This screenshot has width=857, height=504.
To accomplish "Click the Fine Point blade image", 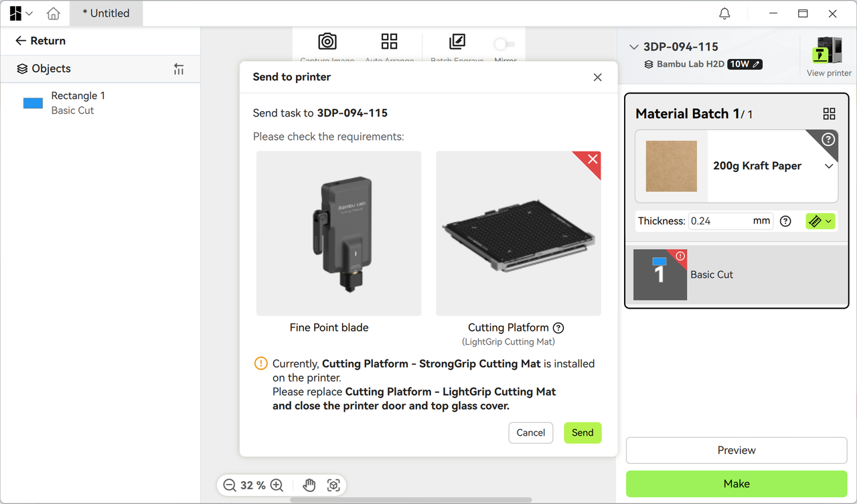I will pyautogui.click(x=339, y=233).
